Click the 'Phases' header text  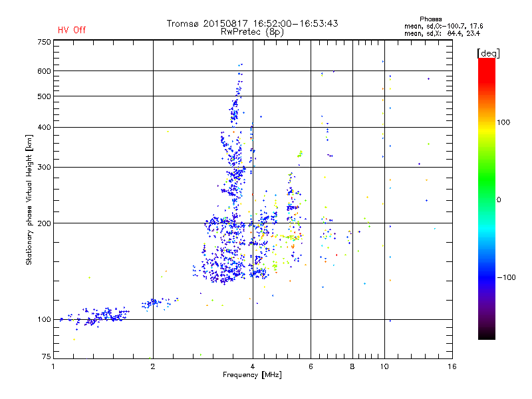[430, 19]
